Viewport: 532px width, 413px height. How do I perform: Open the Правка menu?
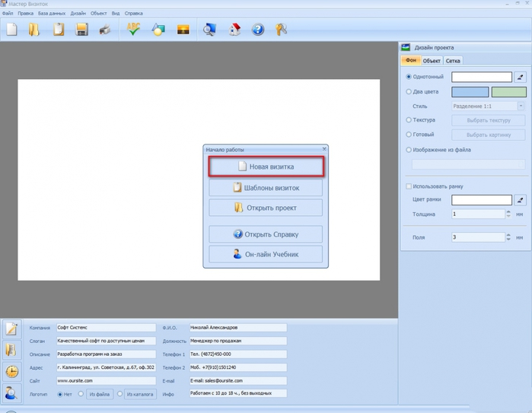pyautogui.click(x=25, y=13)
